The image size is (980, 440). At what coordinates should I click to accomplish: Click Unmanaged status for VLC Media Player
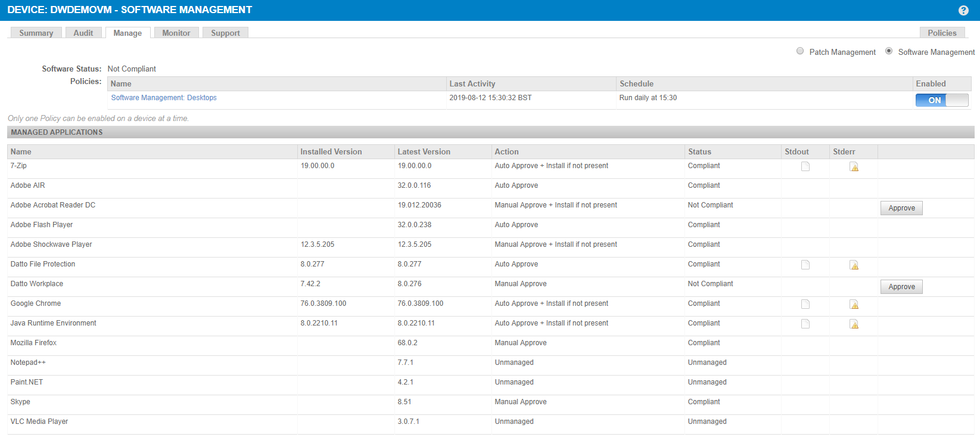707,422
